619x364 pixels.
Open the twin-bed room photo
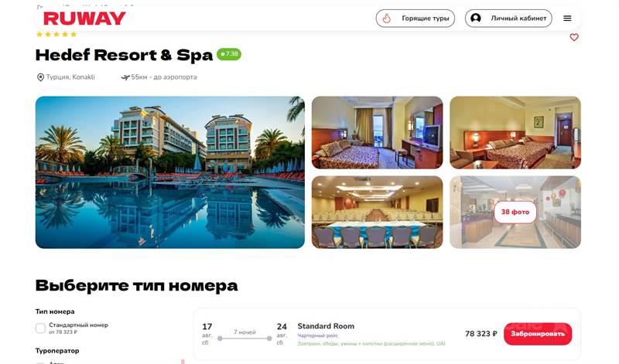(515, 132)
